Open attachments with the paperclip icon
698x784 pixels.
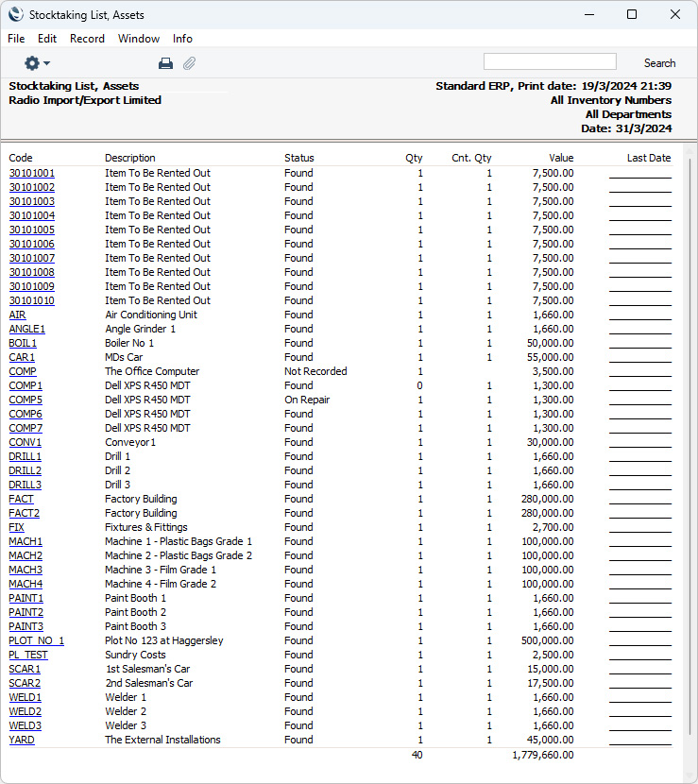click(189, 63)
